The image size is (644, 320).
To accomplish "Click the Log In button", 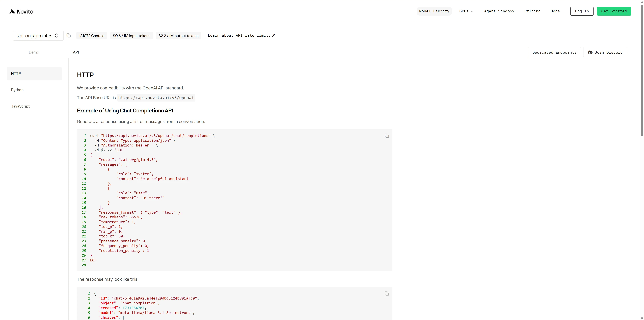I will [x=582, y=11].
